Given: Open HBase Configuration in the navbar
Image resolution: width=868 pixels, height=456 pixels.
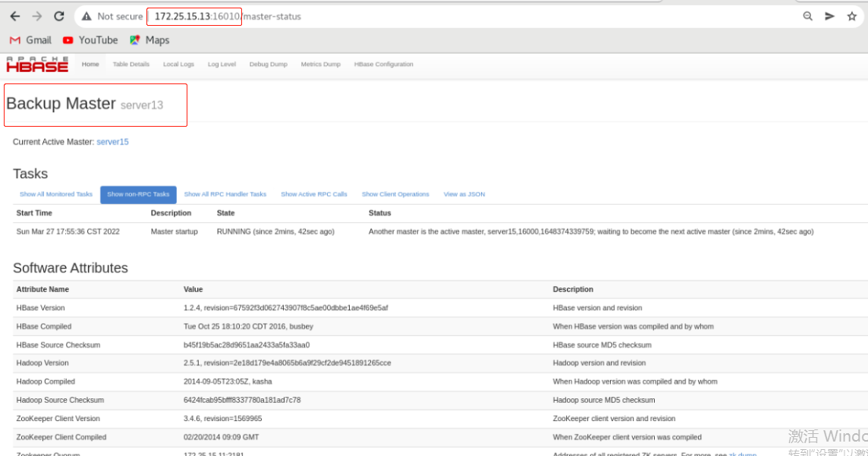Looking at the screenshot, I should coord(384,64).
